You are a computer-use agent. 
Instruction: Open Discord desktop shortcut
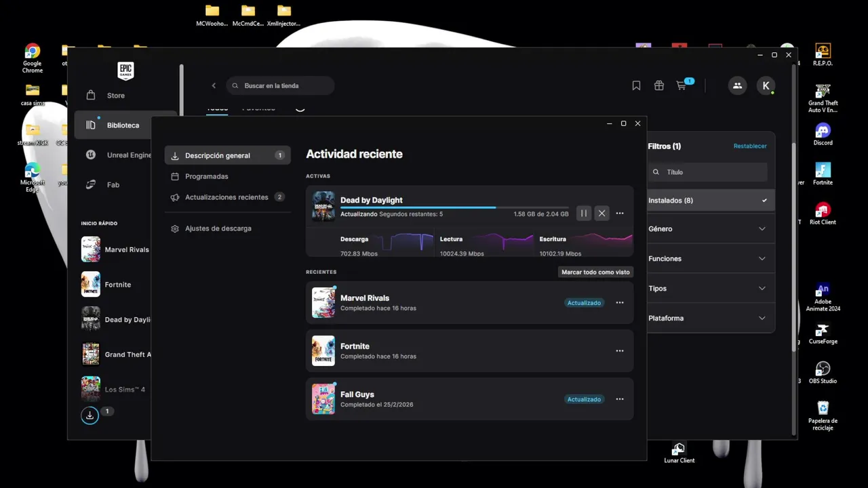click(823, 134)
